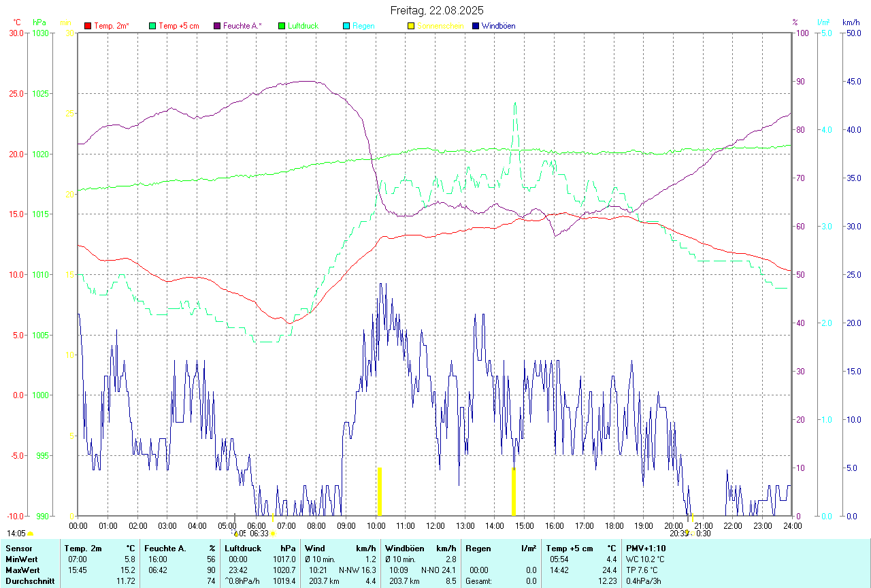The width and height of the screenshot is (871, 588).
Task: Click the Regen column header in table
Action: (479, 548)
